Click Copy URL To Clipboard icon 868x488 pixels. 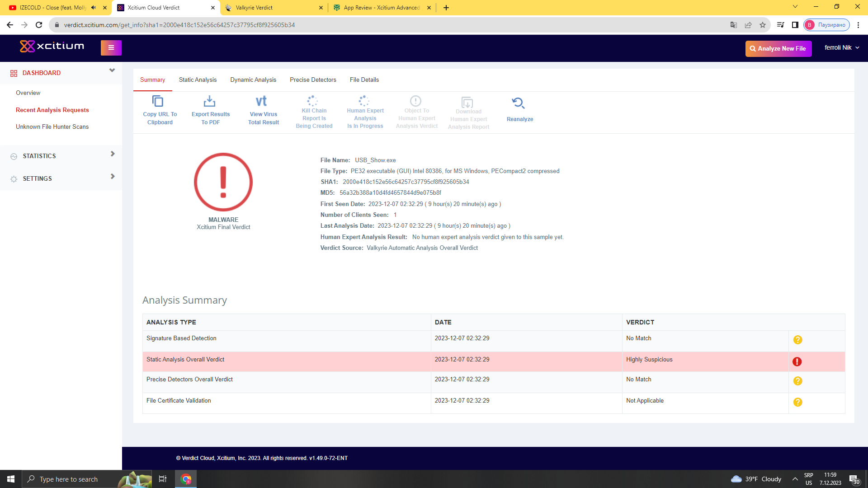pyautogui.click(x=158, y=101)
